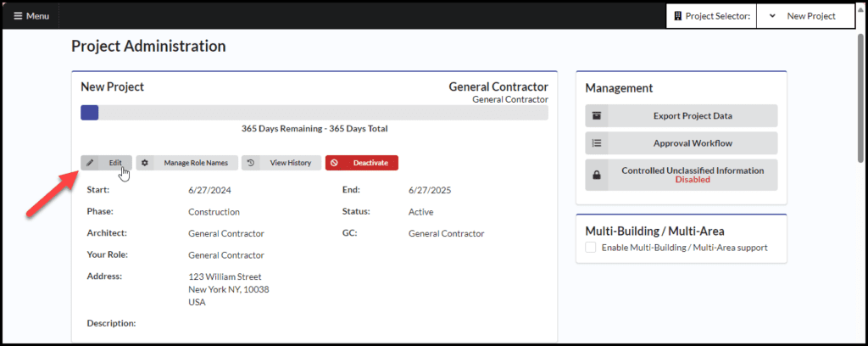Click the Status value Active
The width and height of the screenshot is (868, 346).
(x=420, y=211)
